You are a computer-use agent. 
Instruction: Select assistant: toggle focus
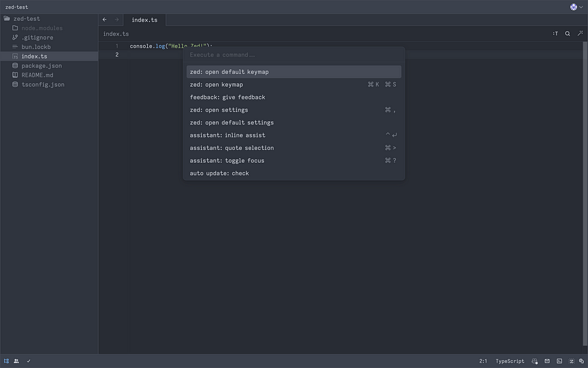pos(294,161)
